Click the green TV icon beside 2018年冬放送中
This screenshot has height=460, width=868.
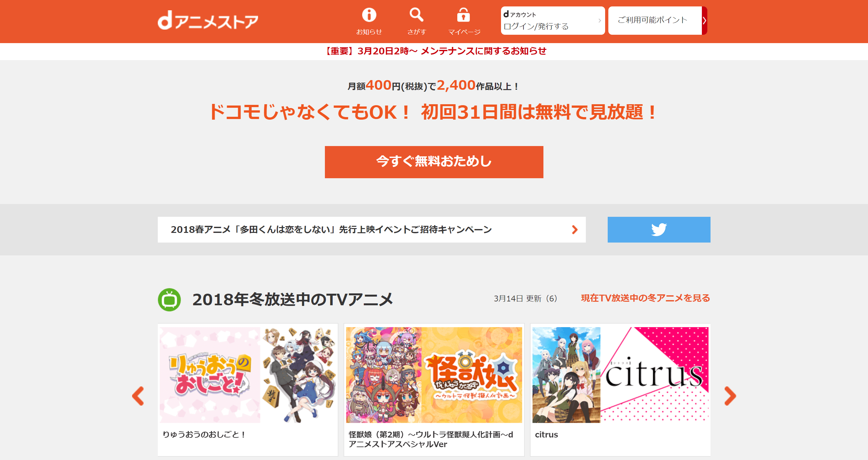pos(169,299)
